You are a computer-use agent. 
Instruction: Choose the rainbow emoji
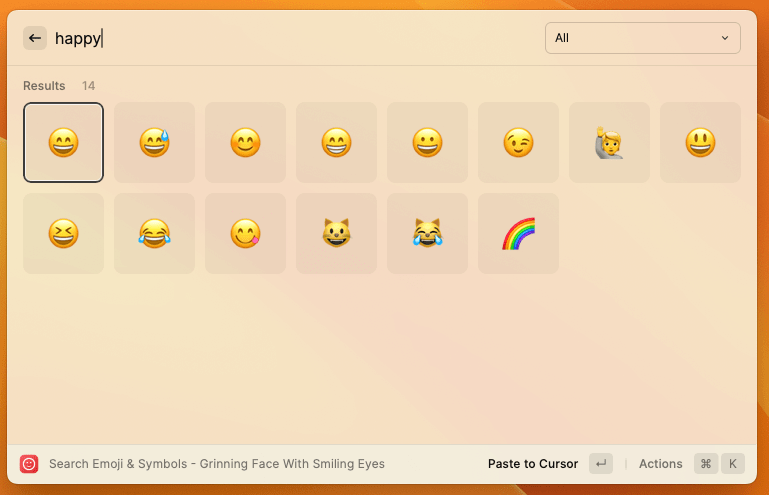[x=518, y=234]
